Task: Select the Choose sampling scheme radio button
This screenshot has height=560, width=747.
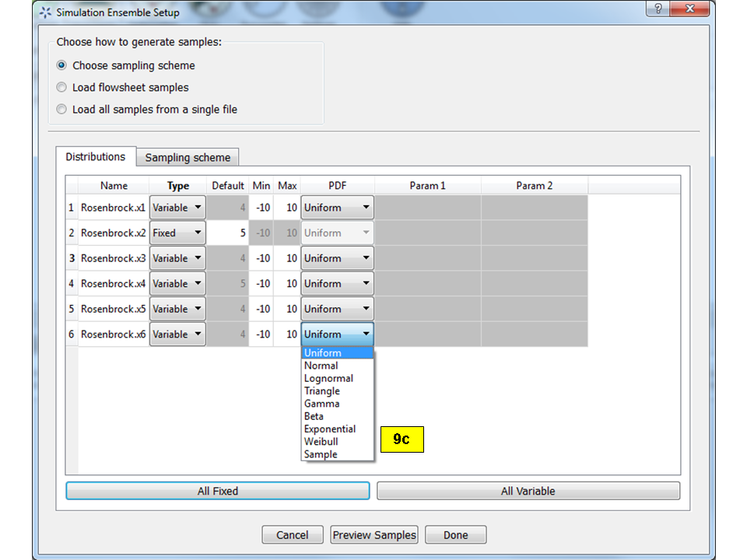Action: pyautogui.click(x=61, y=65)
